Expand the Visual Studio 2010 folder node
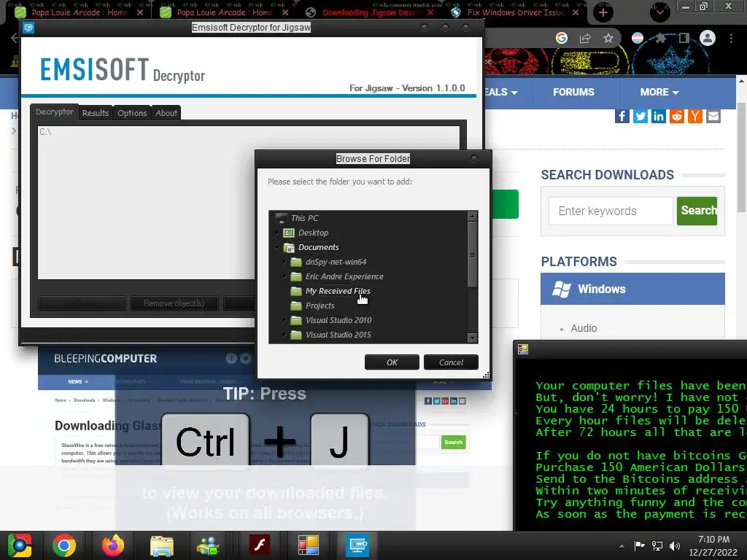The width and height of the screenshot is (747, 560). tap(285, 321)
